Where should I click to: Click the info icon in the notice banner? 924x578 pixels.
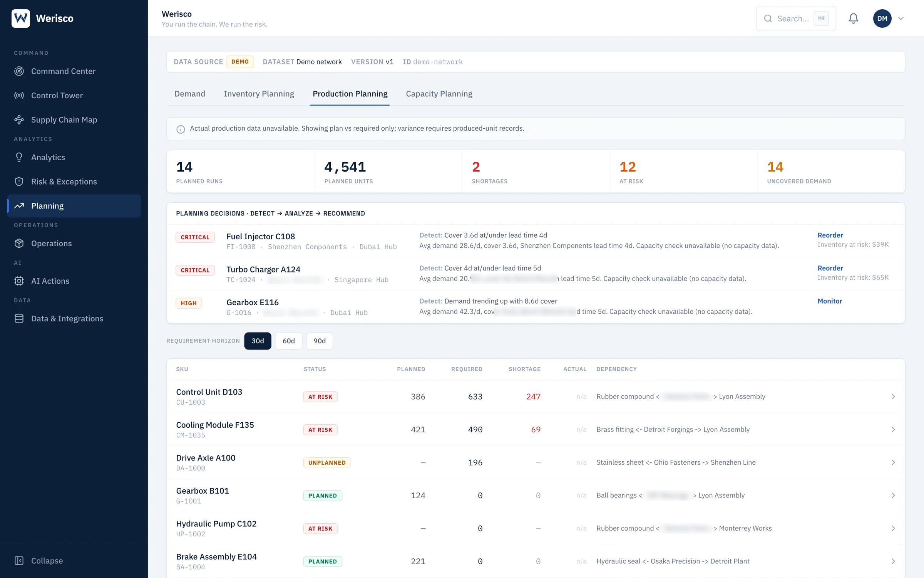[x=181, y=129]
